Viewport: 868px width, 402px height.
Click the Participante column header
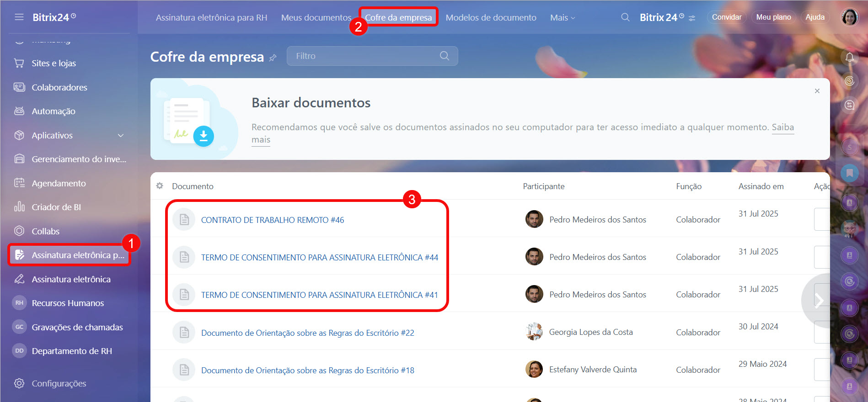tap(544, 186)
